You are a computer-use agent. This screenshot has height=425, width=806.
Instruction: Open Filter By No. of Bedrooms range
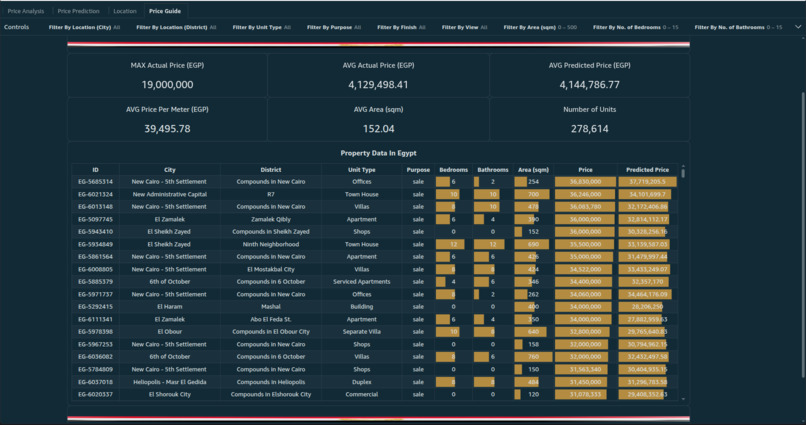click(636, 27)
